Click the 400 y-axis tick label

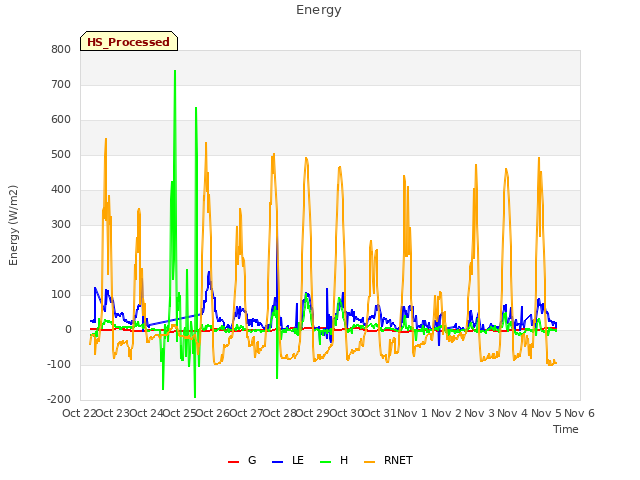click(61, 189)
